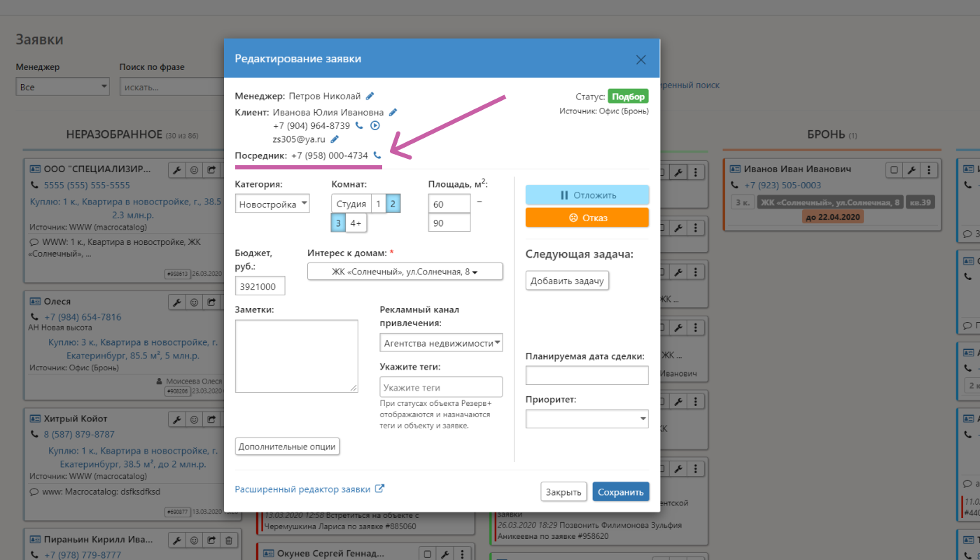The height and width of the screenshot is (560, 980).
Task: Click orange до 22.04.2020 tag
Action: pos(833,217)
